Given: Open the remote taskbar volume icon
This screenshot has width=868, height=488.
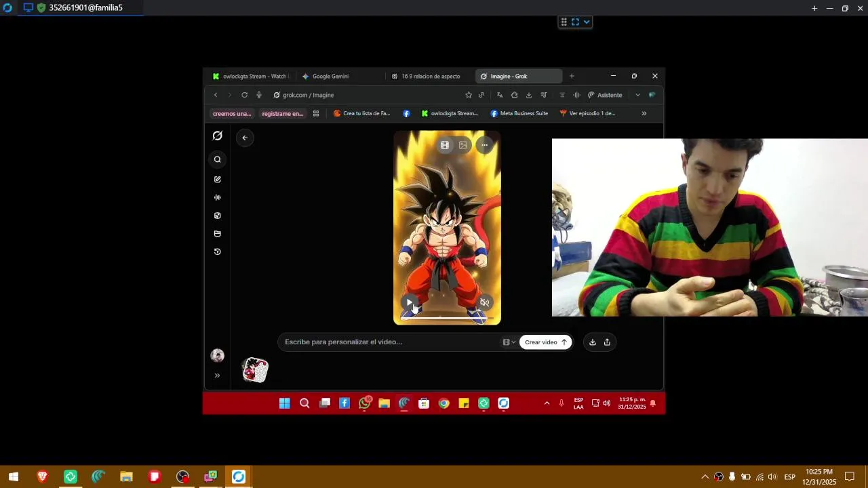Looking at the screenshot, I should tap(606, 403).
